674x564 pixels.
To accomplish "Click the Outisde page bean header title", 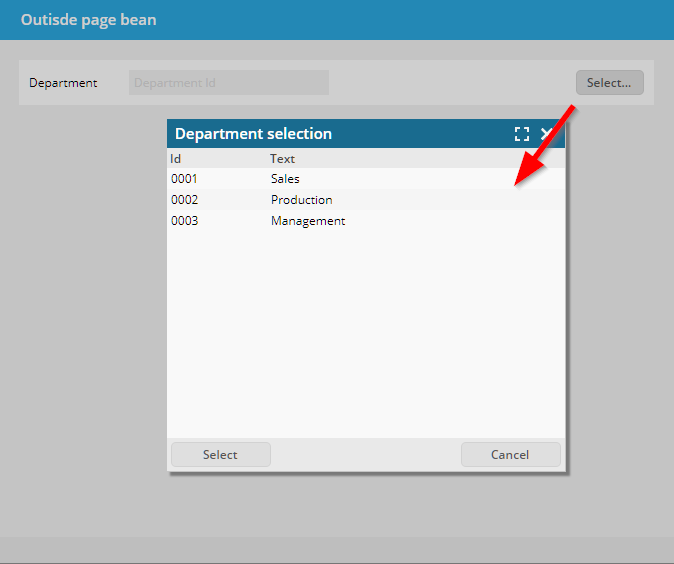I will coord(89,20).
